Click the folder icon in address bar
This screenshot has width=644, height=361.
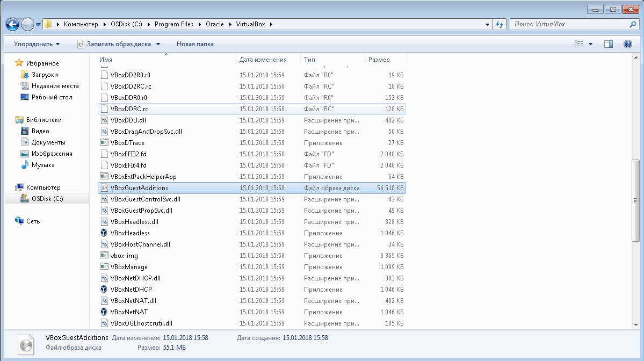[48, 24]
